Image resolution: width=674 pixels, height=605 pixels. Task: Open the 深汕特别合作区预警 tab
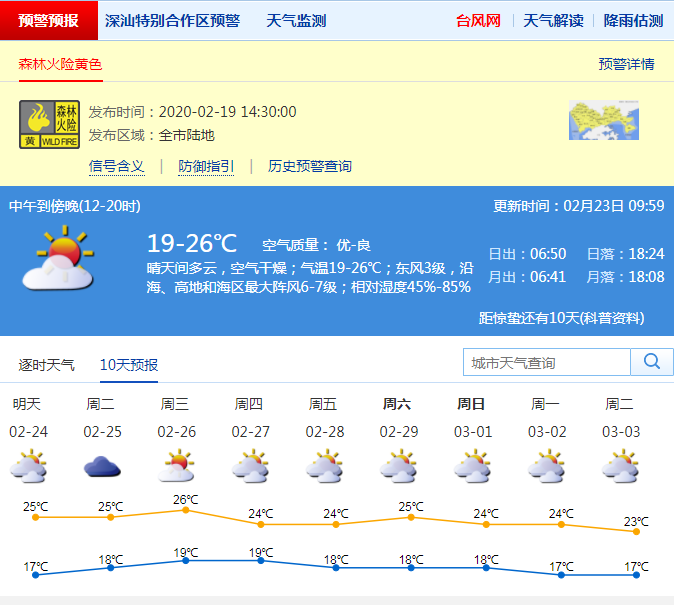(x=172, y=20)
